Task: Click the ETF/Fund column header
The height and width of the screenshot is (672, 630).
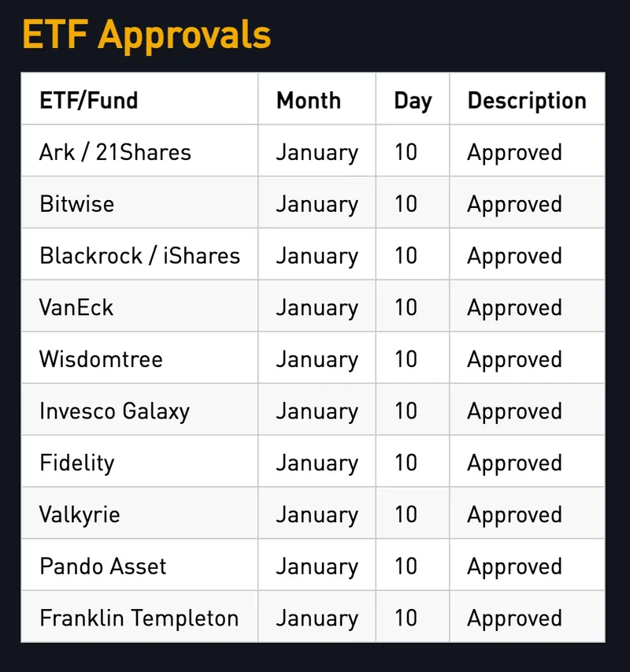Action: pyautogui.click(x=89, y=101)
